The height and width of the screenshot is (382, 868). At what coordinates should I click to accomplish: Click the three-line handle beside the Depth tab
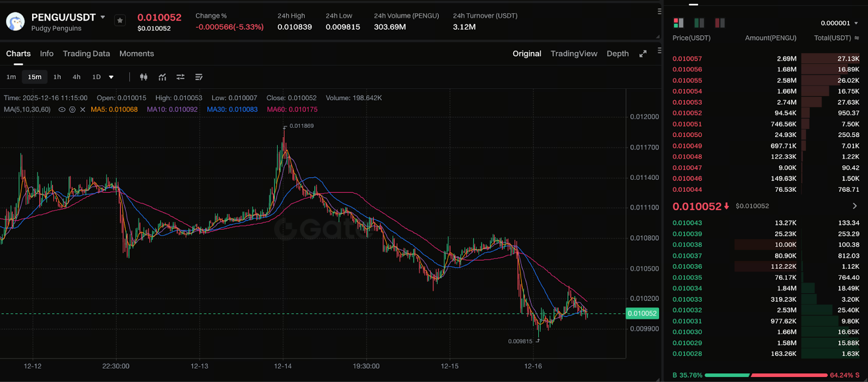[x=659, y=50]
